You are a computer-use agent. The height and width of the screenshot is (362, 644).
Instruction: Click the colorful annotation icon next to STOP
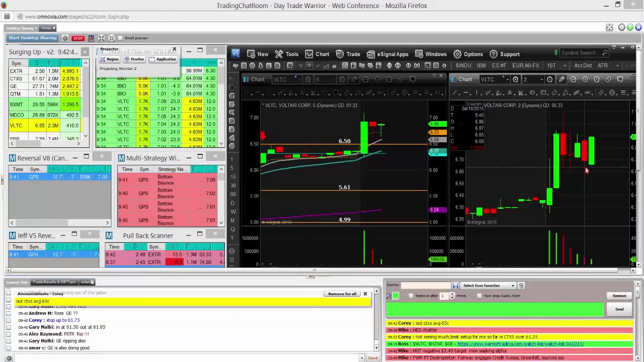(91, 38)
